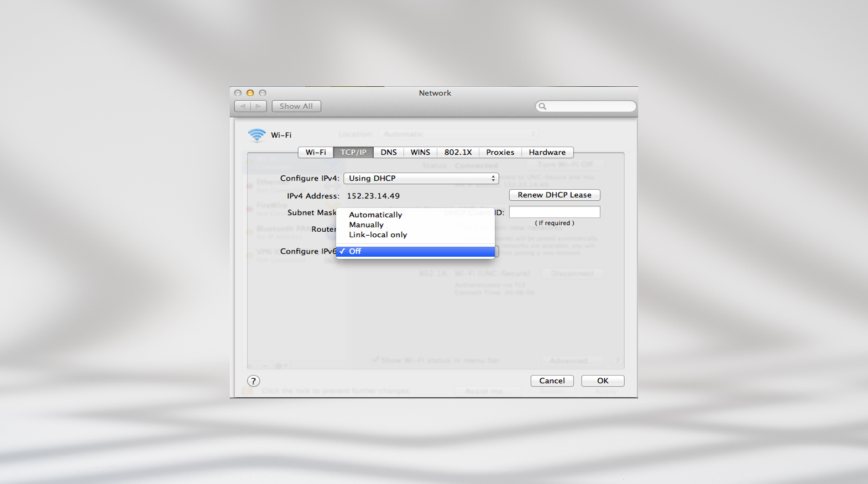Switch to the 802.1X tab
This screenshot has width=868, height=484.
click(x=458, y=152)
